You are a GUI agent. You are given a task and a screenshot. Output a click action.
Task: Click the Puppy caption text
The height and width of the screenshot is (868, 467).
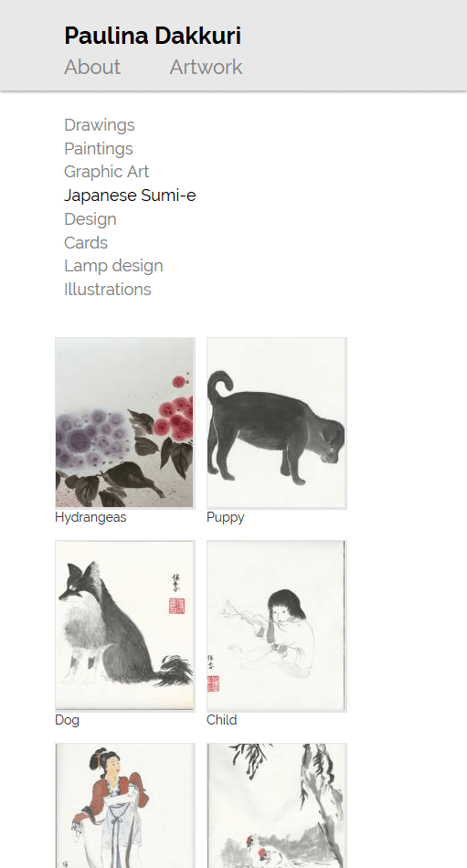click(226, 517)
